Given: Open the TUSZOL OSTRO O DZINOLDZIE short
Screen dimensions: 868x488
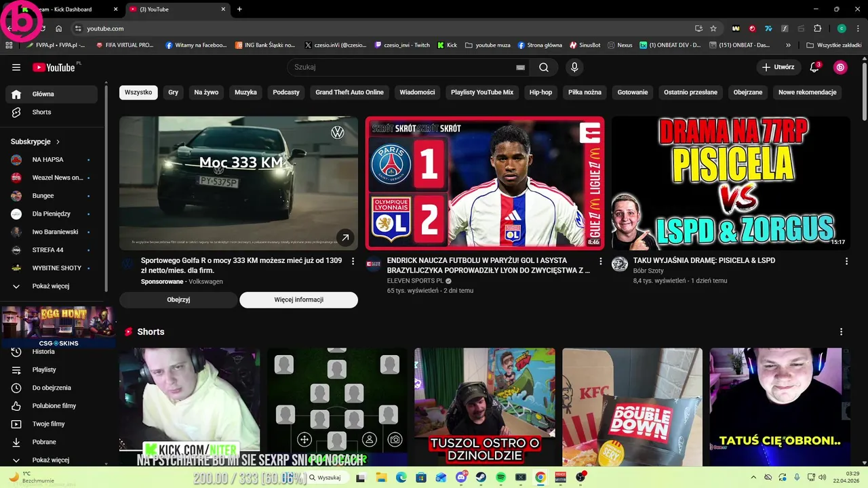Looking at the screenshot, I should pyautogui.click(x=485, y=407).
